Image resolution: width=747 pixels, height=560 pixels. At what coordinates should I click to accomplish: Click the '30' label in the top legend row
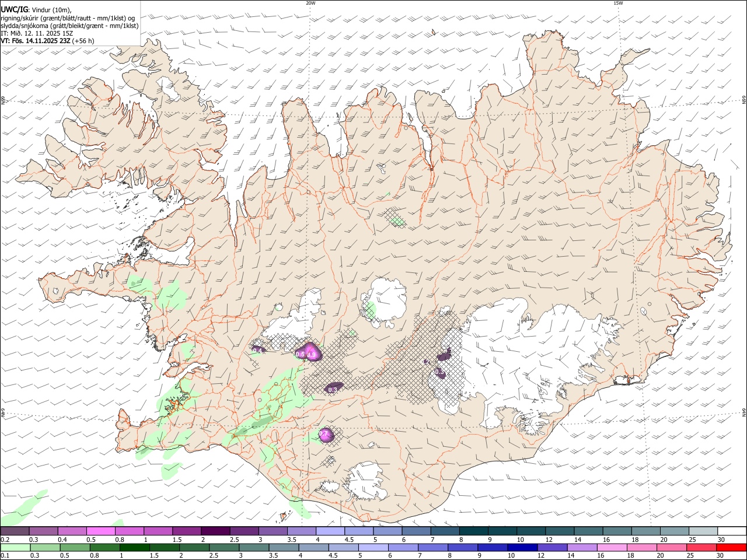click(x=721, y=540)
